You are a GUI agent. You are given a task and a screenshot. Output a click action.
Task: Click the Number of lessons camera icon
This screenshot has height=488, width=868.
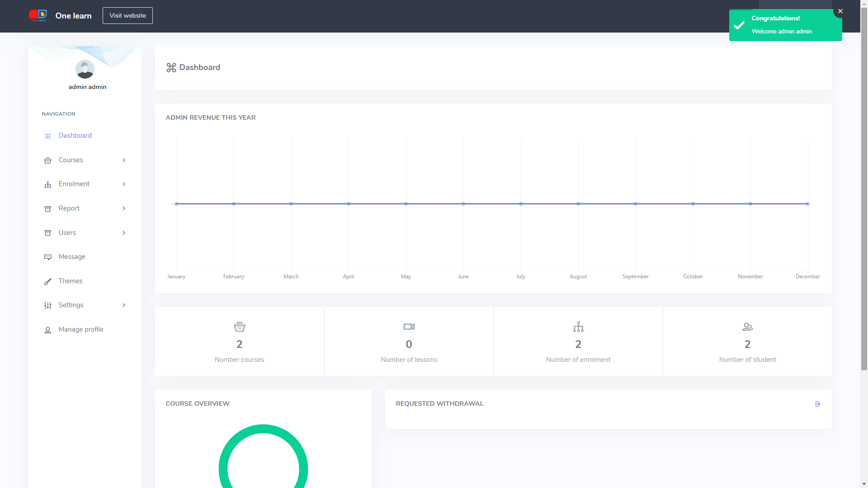[409, 327]
